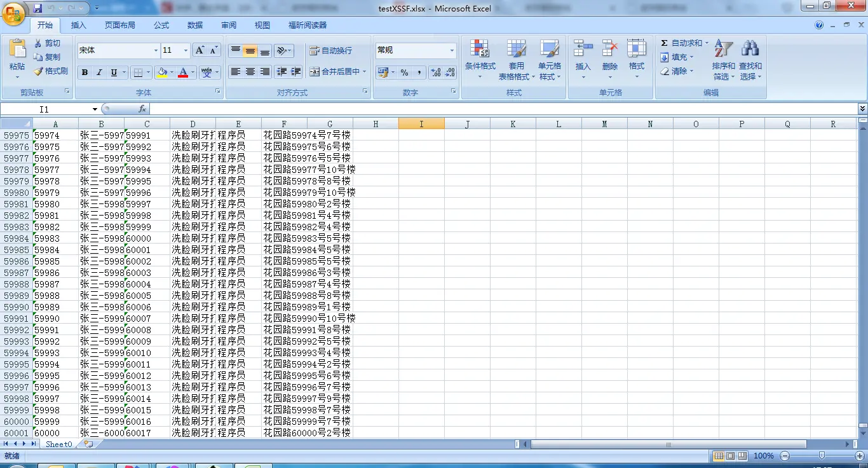Click the Office button logo
The image size is (868, 468).
(14, 13)
